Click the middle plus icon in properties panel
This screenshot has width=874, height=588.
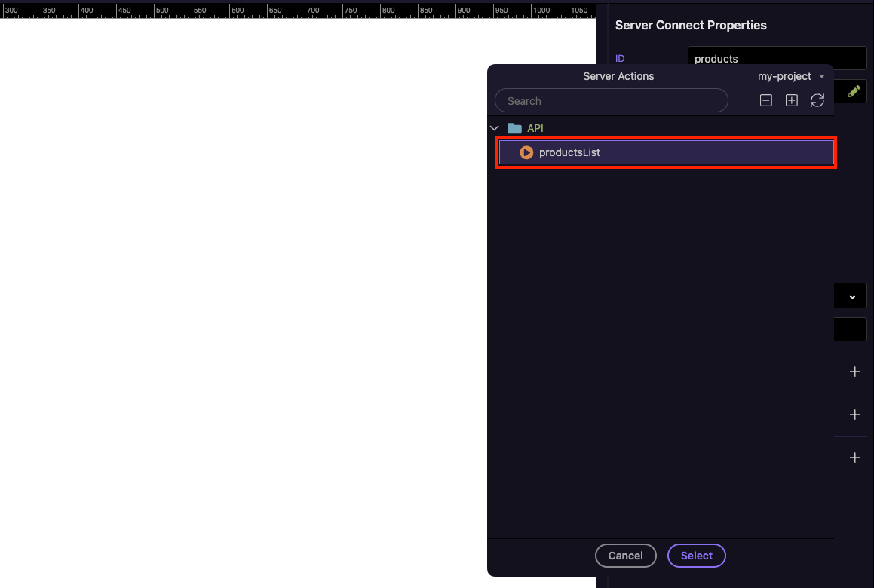pos(854,415)
